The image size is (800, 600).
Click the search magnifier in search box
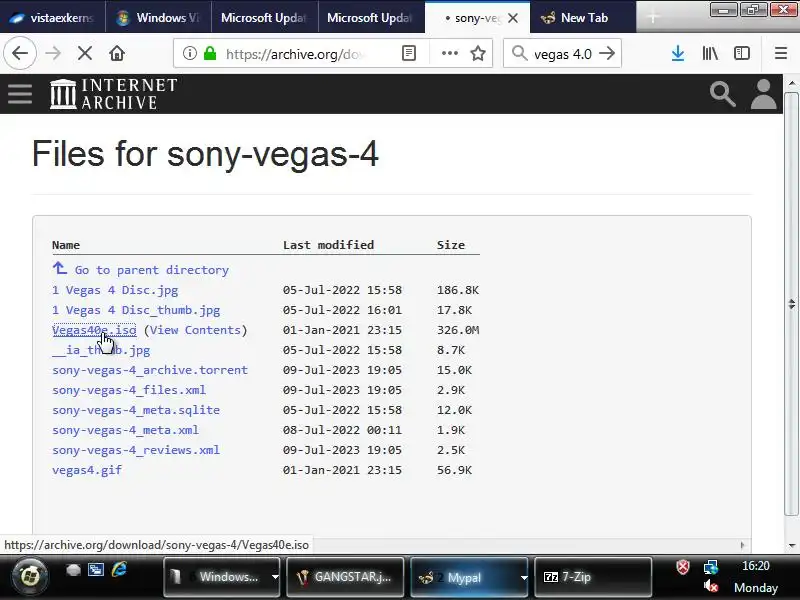519,53
